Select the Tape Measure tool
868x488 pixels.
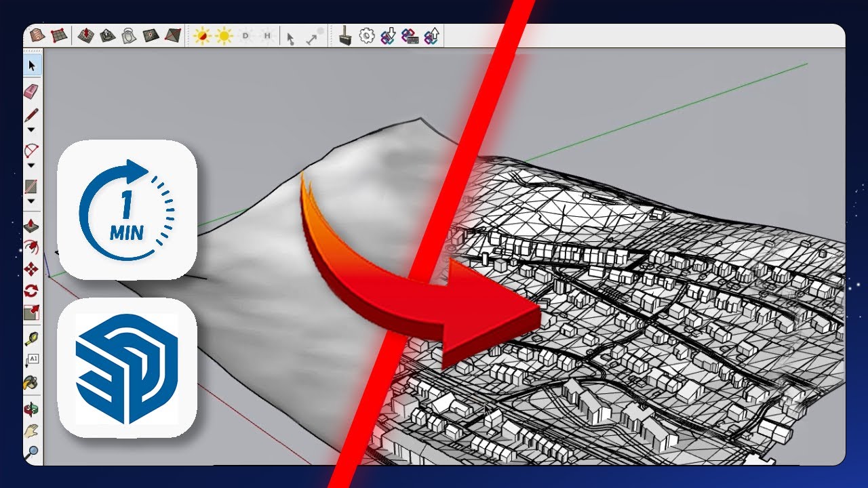[x=31, y=338]
